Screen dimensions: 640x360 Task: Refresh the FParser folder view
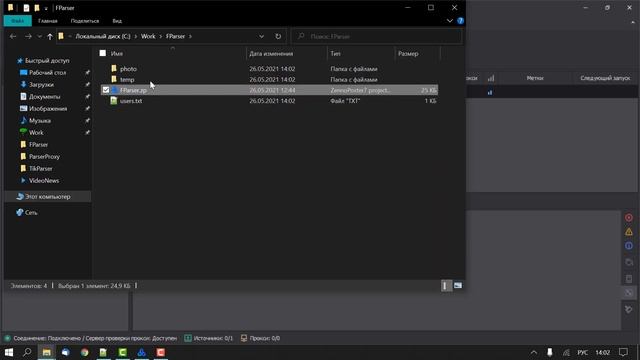click(x=278, y=36)
